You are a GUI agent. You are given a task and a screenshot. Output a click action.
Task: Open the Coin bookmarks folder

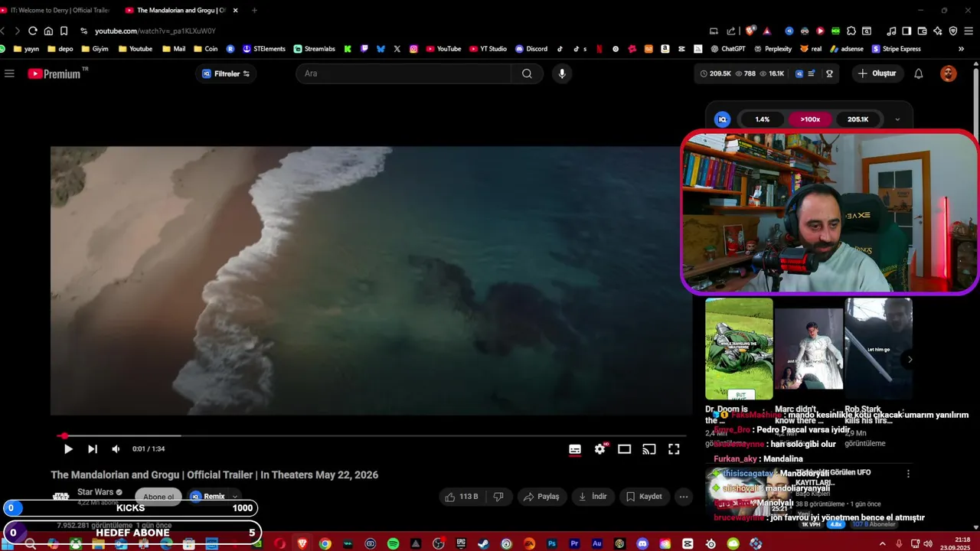(205, 49)
